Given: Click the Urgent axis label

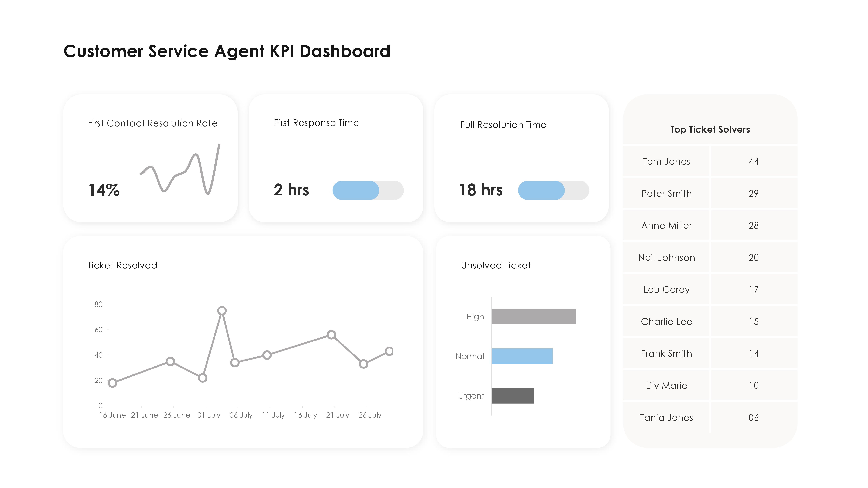Looking at the screenshot, I should [471, 396].
